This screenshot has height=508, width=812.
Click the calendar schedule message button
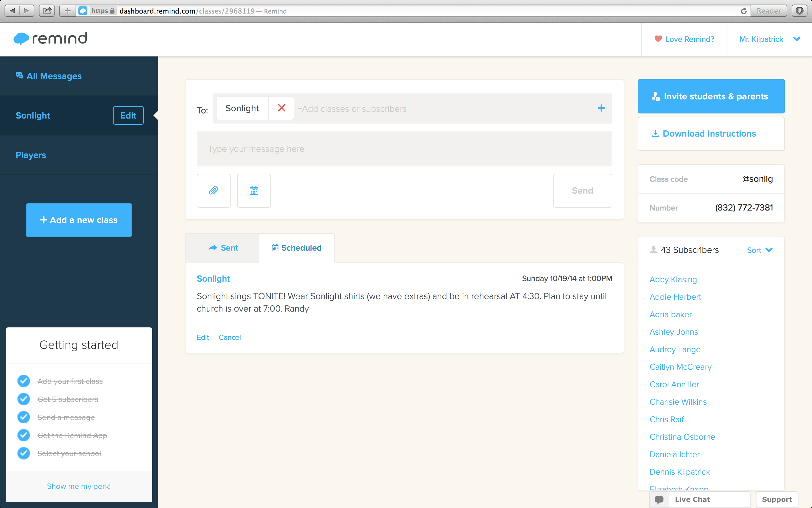[x=254, y=190]
